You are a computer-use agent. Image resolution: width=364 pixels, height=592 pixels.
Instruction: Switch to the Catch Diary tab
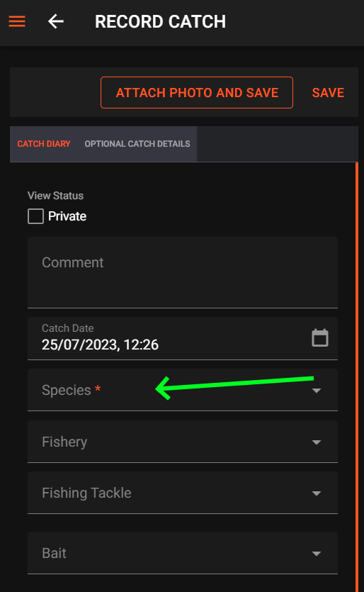[x=44, y=144]
